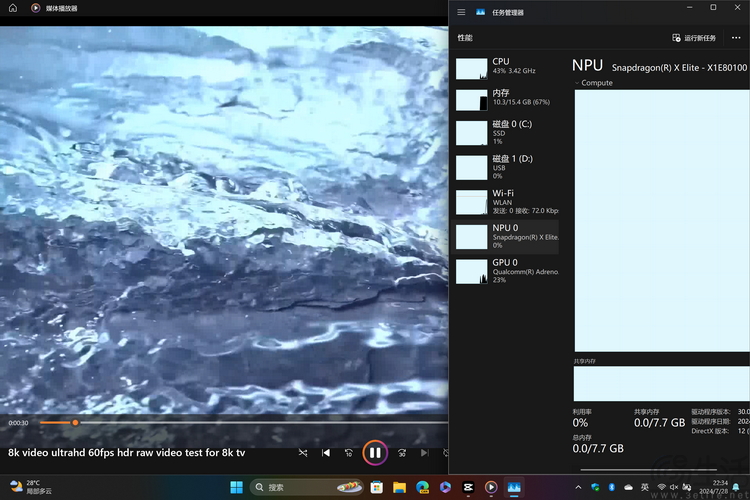Open Microsoft Store from taskbar
The image size is (750, 500).
tap(376, 487)
